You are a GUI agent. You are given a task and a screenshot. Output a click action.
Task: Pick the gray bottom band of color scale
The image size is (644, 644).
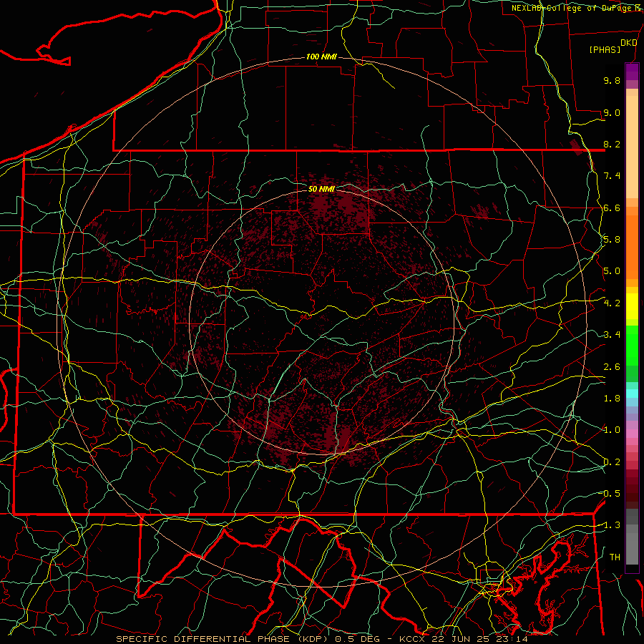click(632, 549)
